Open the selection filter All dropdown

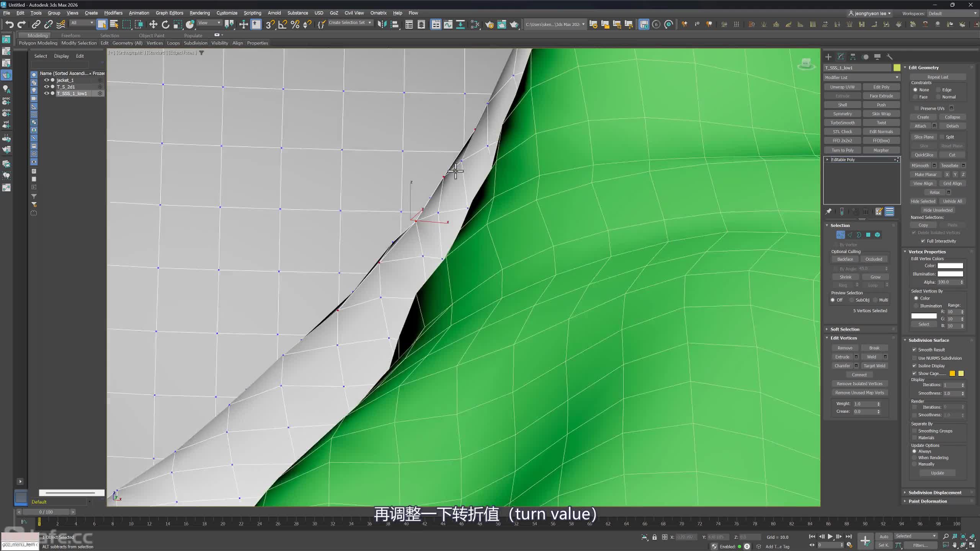click(82, 23)
